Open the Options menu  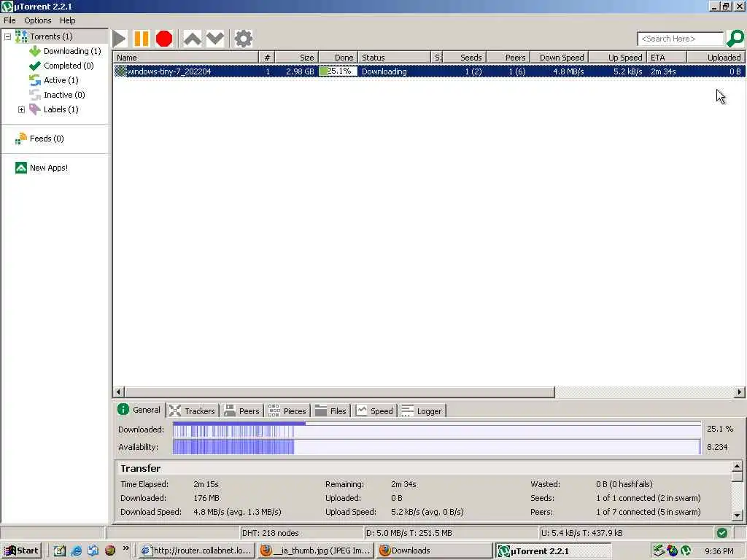(x=38, y=20)
